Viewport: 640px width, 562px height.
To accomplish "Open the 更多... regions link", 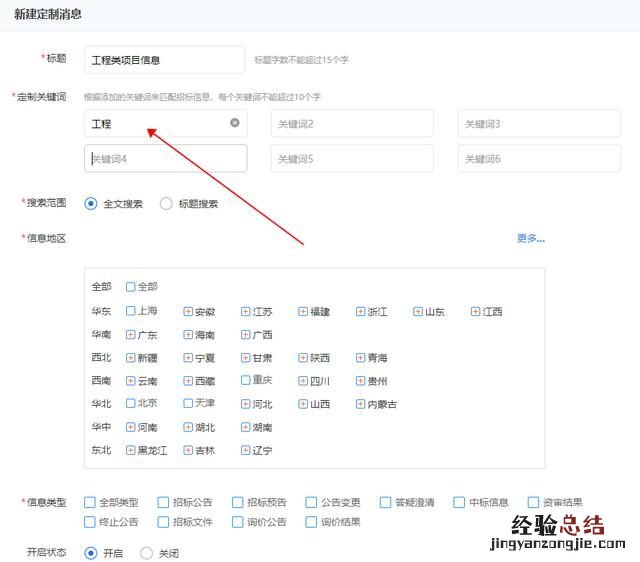I will 530,238.
